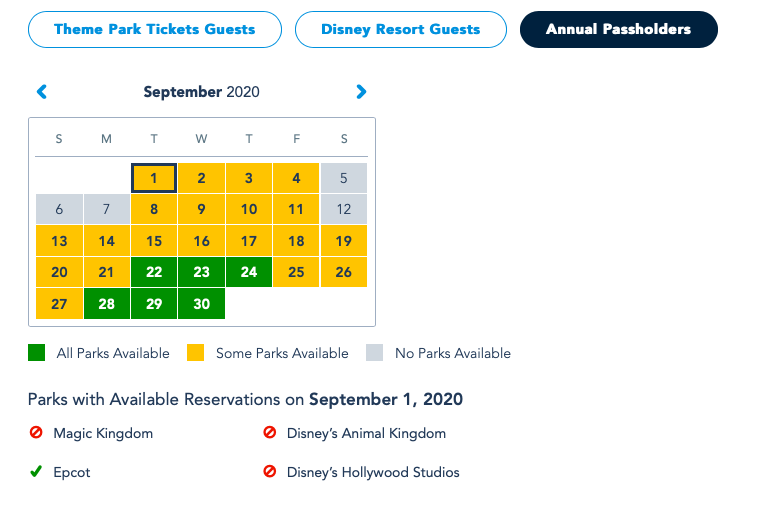769x507 pixels.
Task: Click the yellow Some Parks Available swatch
Action: tap(195, 353)
